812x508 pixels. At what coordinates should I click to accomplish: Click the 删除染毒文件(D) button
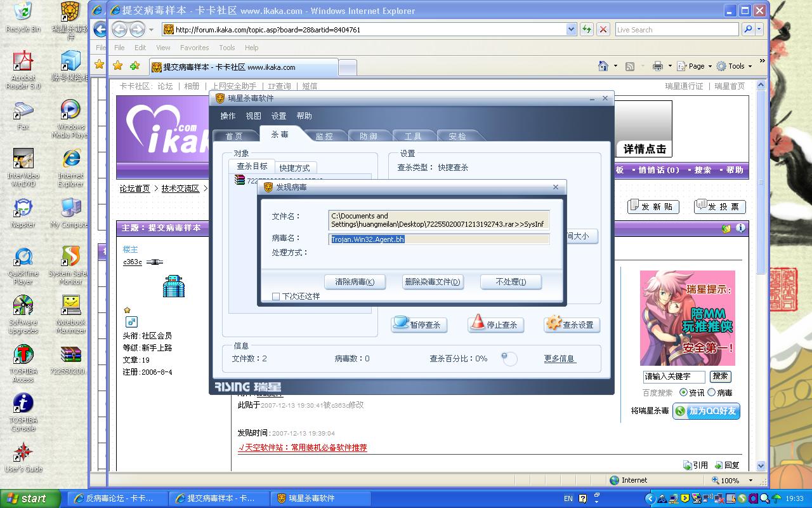point(433,281)
